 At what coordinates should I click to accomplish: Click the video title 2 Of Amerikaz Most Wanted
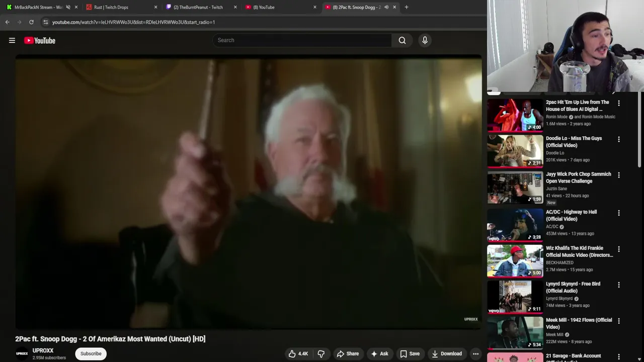tap(110, 339)
